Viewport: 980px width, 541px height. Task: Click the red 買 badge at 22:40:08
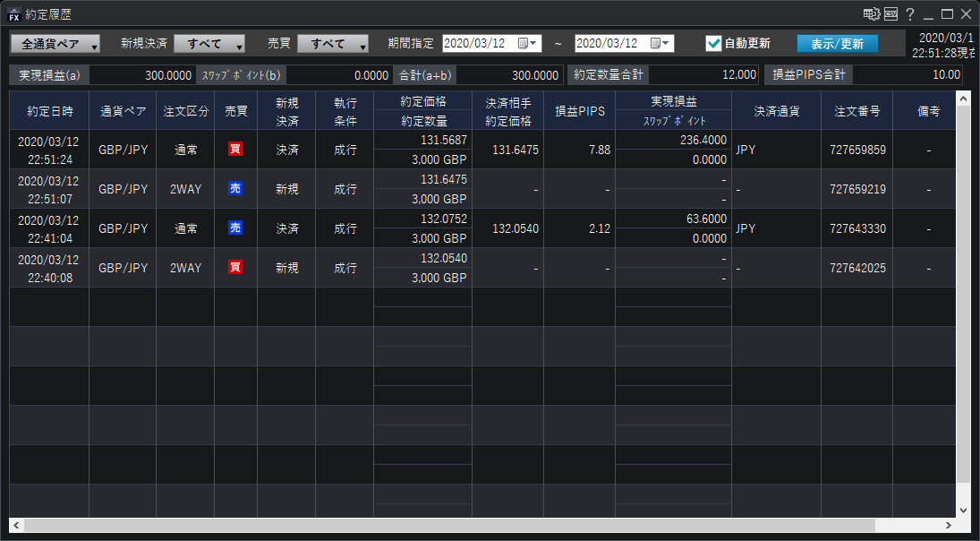point(235,268)
